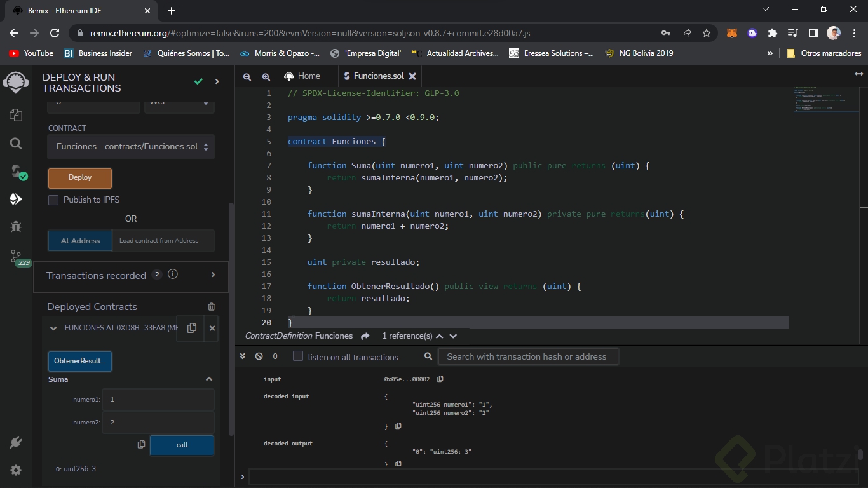Click the terminal scrollbar thumb
Screen dimensions: 868x488
[x=860, y=455]
